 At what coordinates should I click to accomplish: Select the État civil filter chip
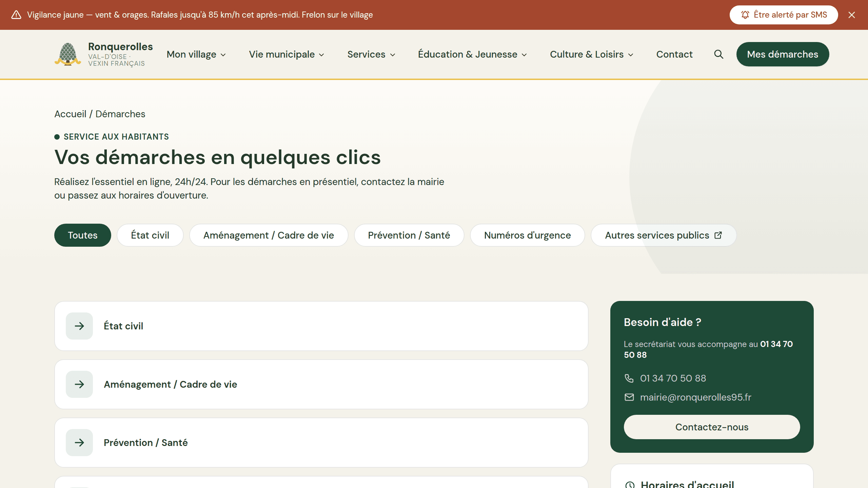click(x=150, y=235)
